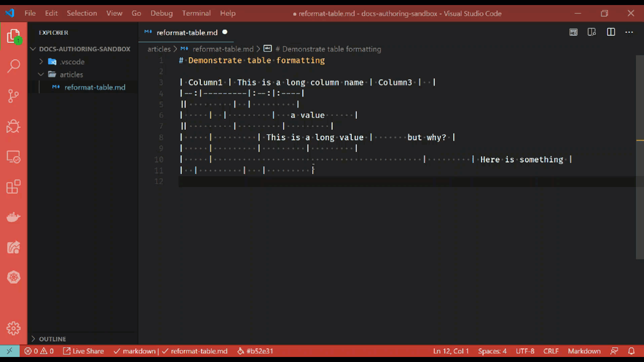Open more editor actions with the ellipsis

tap(629, 32)
